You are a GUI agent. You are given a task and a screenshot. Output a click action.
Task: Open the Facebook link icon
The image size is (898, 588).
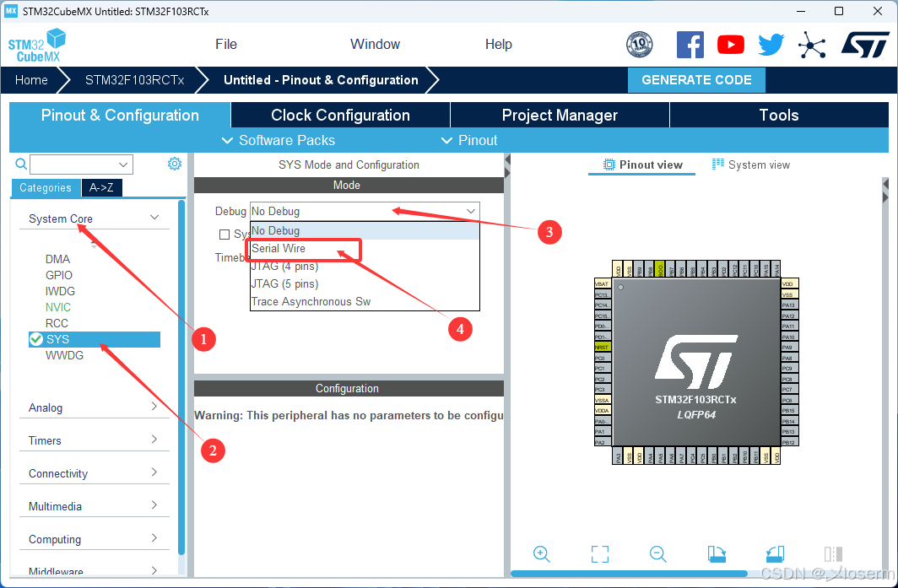pyautogui.click(x=690, y=45)
